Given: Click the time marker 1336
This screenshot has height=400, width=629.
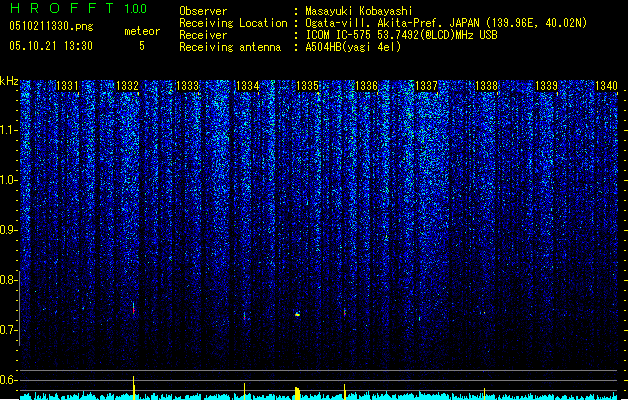Looking at the screenshot, I should pos(367,86).
